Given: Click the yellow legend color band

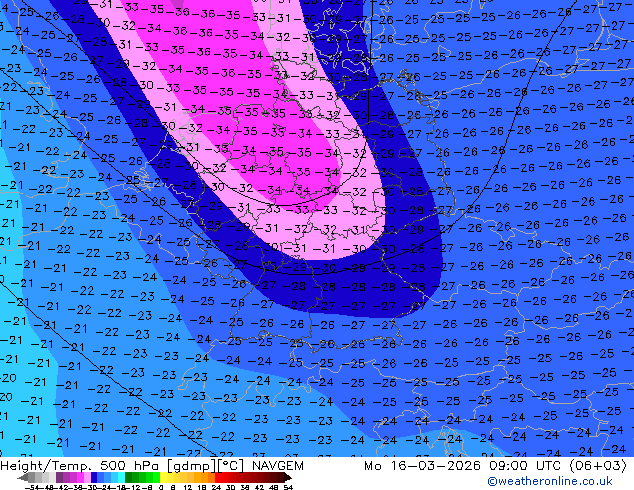Looking at the screenshot, I should pyautogui.click(x=163, y=478).
